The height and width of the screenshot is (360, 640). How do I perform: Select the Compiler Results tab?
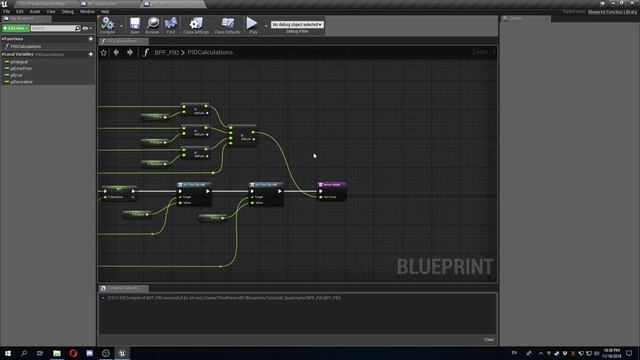coord(122,288)
